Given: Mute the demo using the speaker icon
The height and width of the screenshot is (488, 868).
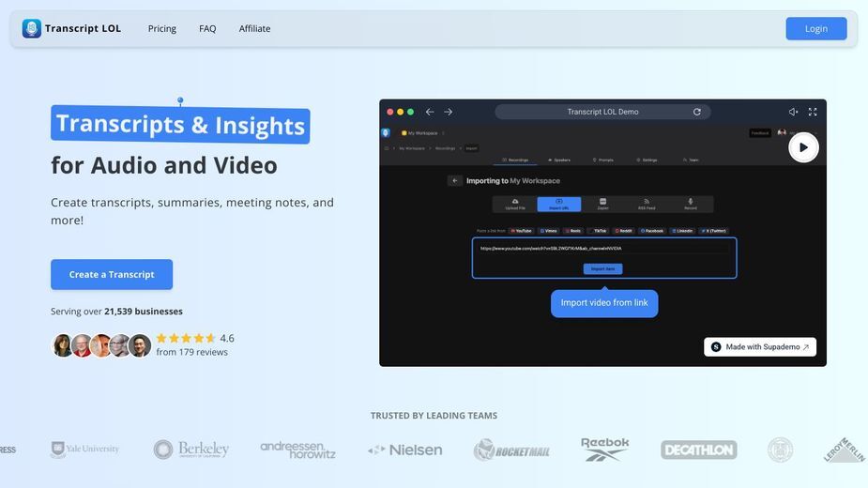Looking at the screenshot, I should click(793, 112).
